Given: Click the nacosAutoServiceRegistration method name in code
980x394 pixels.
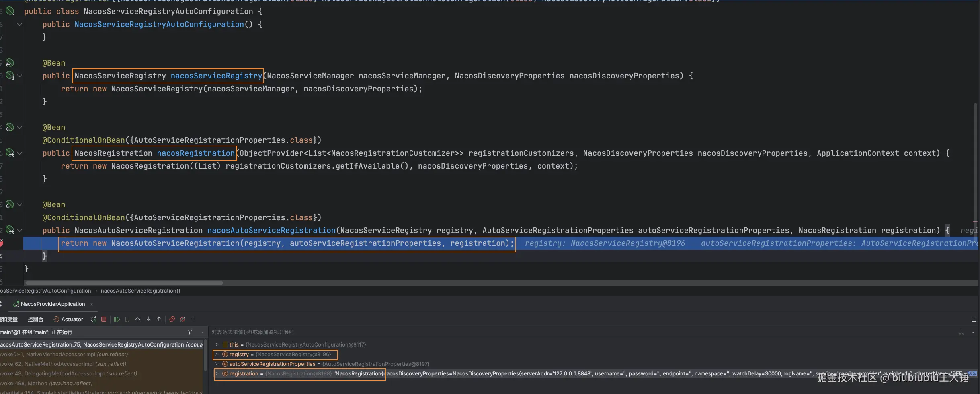Looking at the screenshot, I should pyautogui.click(x=271, y=230).
